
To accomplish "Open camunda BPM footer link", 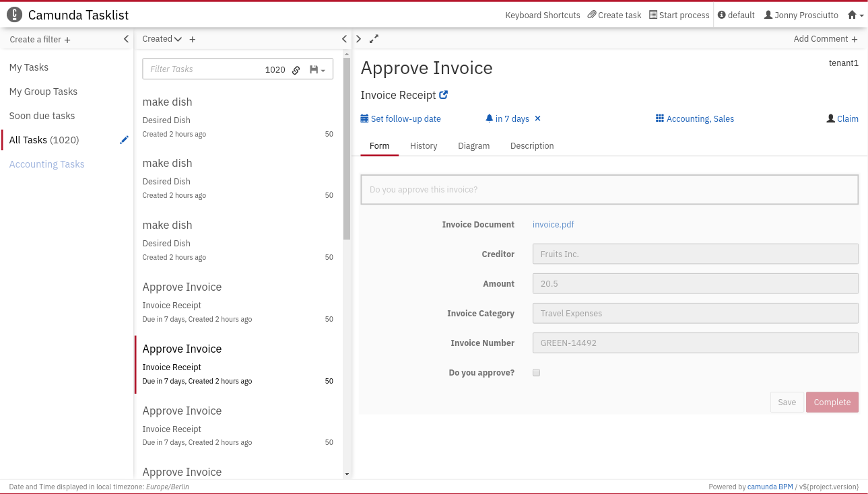I will (x=770, y=487).
